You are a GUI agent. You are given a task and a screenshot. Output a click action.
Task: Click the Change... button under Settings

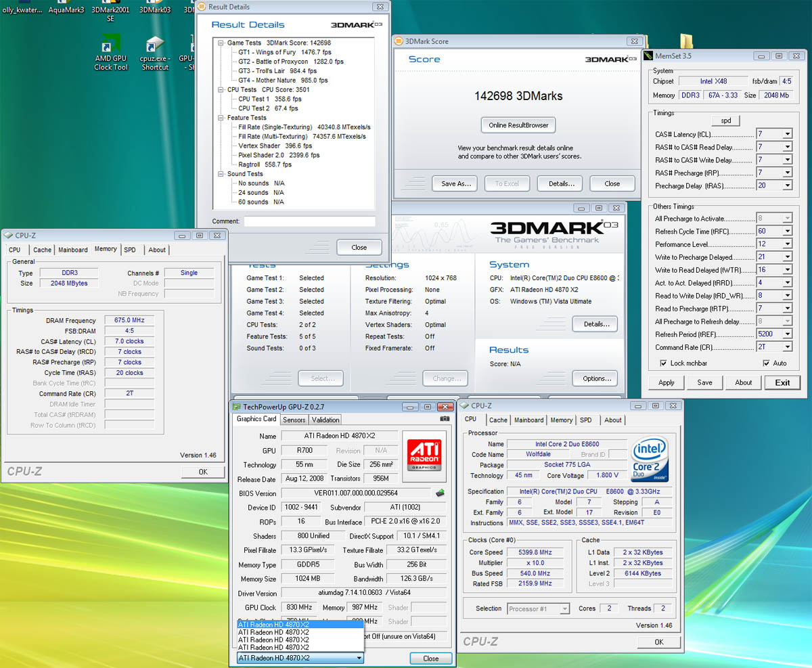tap(446, 378)
